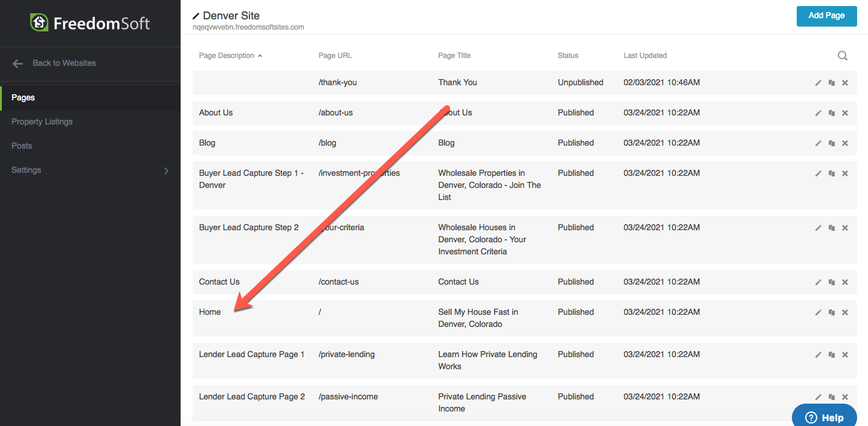Viewport: 868px width, 426px height.
Task: Delete the Blog page row
Action: tap(845, 143)
